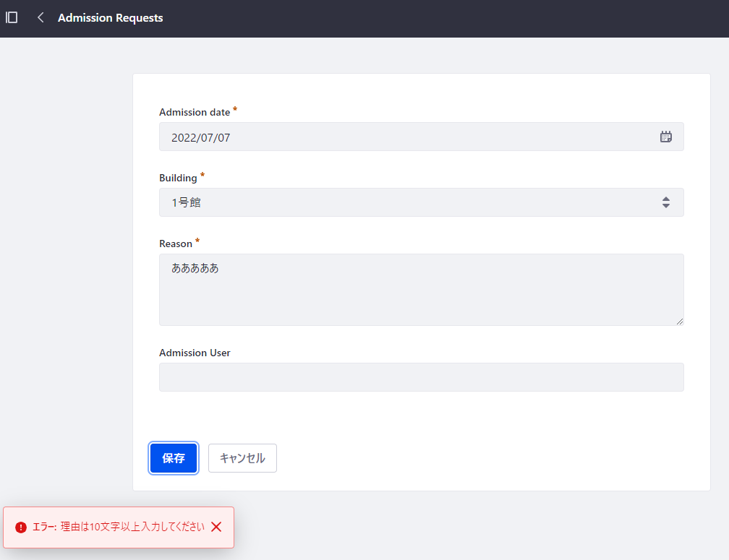Click the red error exclamation icon
729x560 pixels.
[x=20, y=527]
